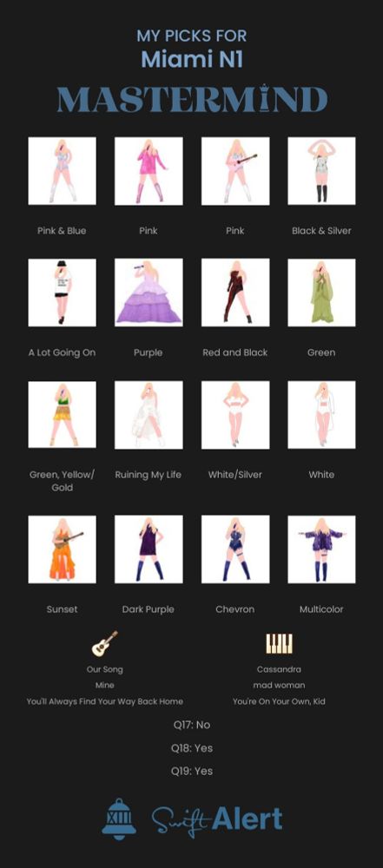Select the Purple ball gown thumbnail
Viewport: 383px width, 868px height.
click(149, 293)
